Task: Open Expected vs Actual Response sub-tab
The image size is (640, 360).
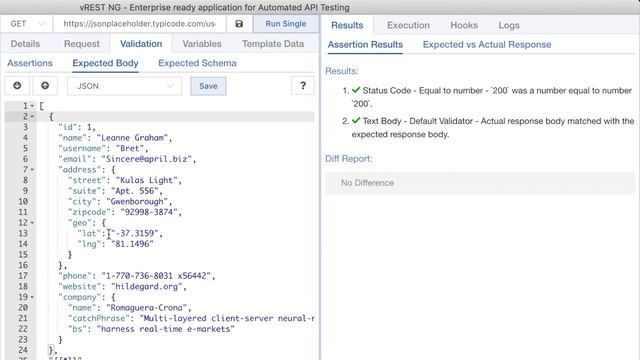Action: tap(487, 44)
